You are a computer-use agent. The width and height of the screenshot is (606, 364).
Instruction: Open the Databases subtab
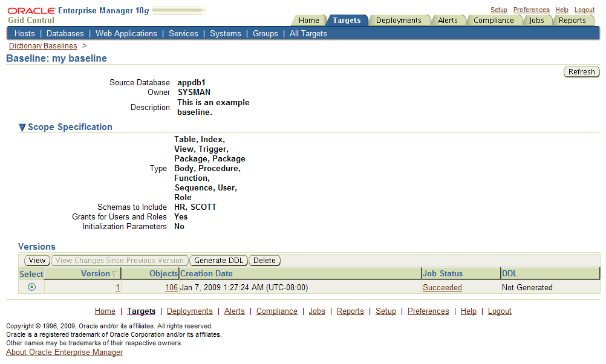pos(65,34)
